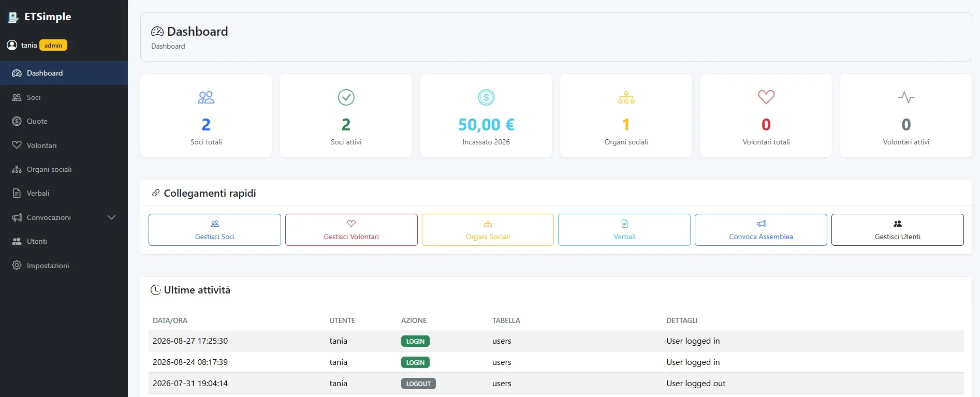Click the timestamp 2026-07-31 19:04:14
Viewport: 980px width, 397px height.
pyautogui.click(x=190, y=384)
